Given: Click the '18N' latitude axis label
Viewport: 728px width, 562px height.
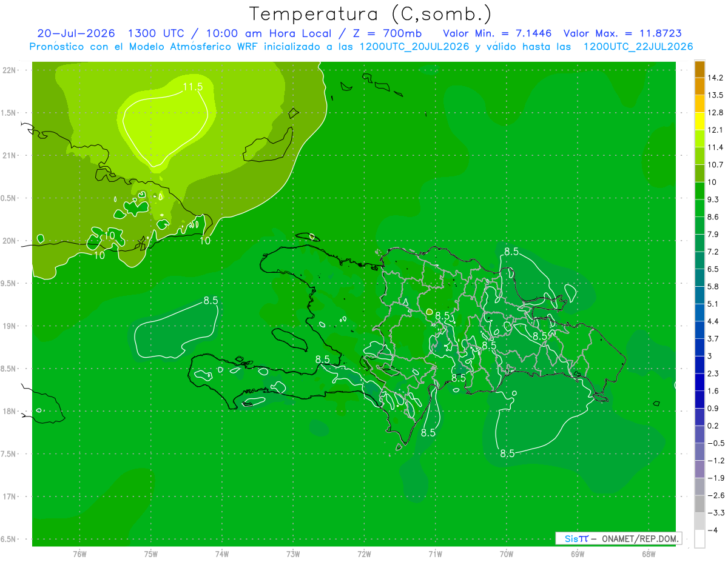Looking at the screenshot, I should (x=10, y=411).
